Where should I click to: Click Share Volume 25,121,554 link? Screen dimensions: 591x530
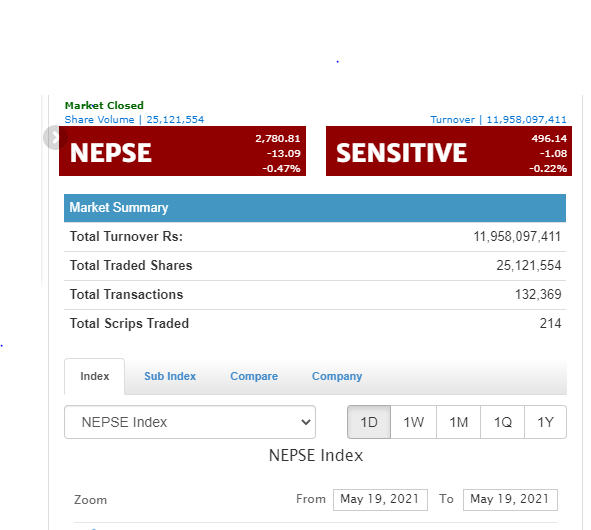[x=134, y=119]
